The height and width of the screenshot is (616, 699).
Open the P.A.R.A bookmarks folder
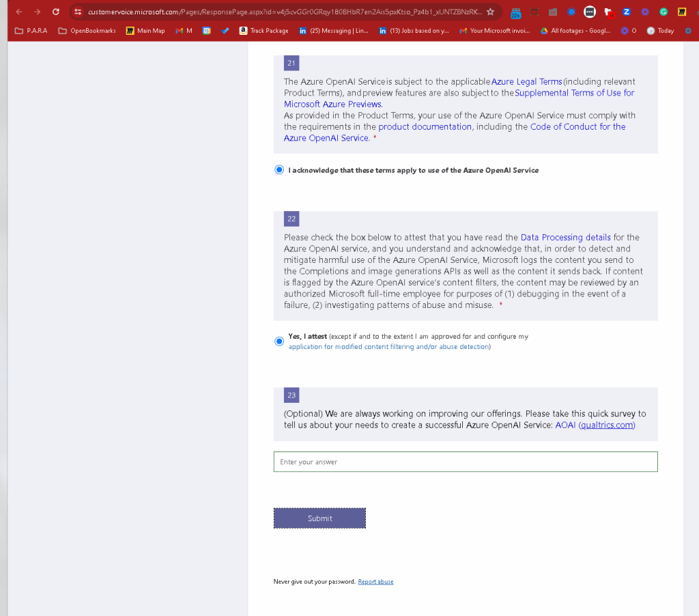tap(31, 31)
